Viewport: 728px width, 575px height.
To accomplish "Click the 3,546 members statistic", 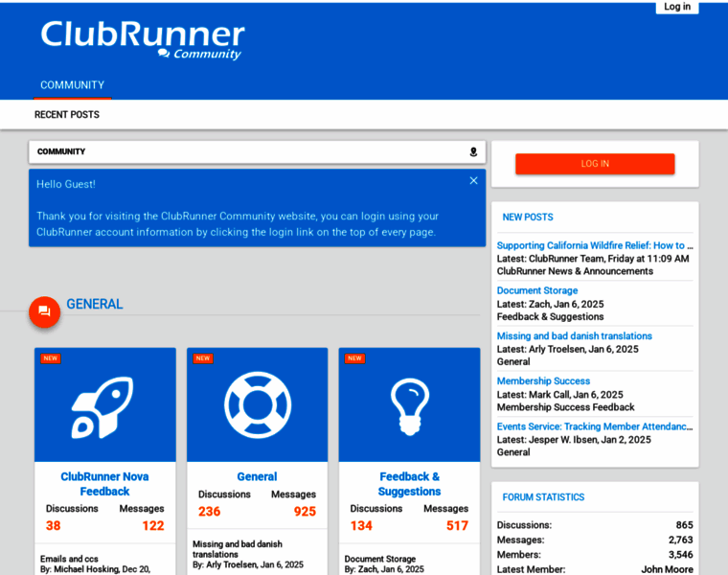I will (681, 555).
